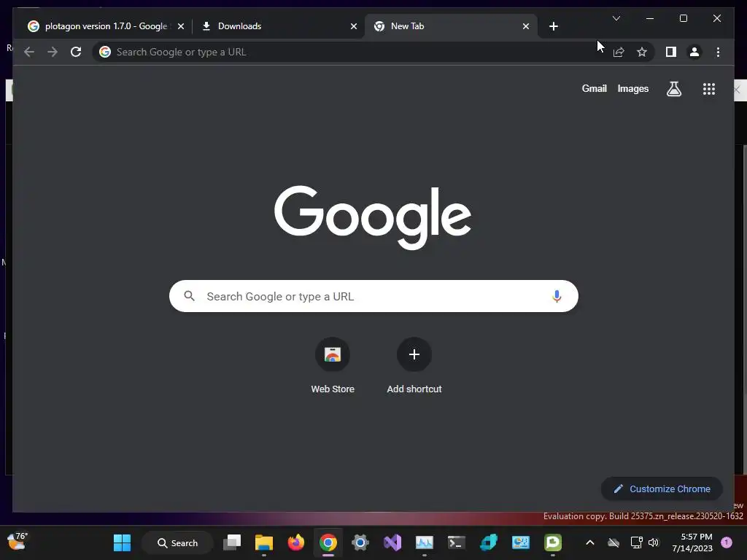Open the weather widget showing 76°
The height and width of the screenshot is (560, 747).
pos(18,542)
